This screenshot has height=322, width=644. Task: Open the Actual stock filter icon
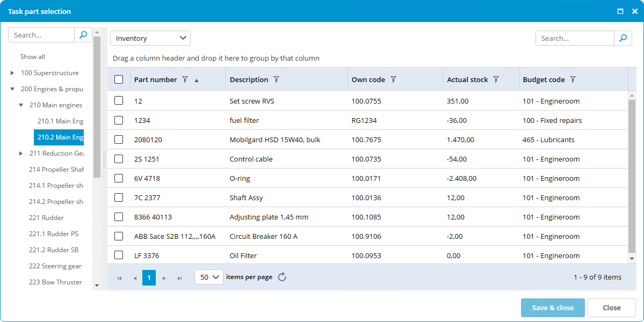(496, 79)
